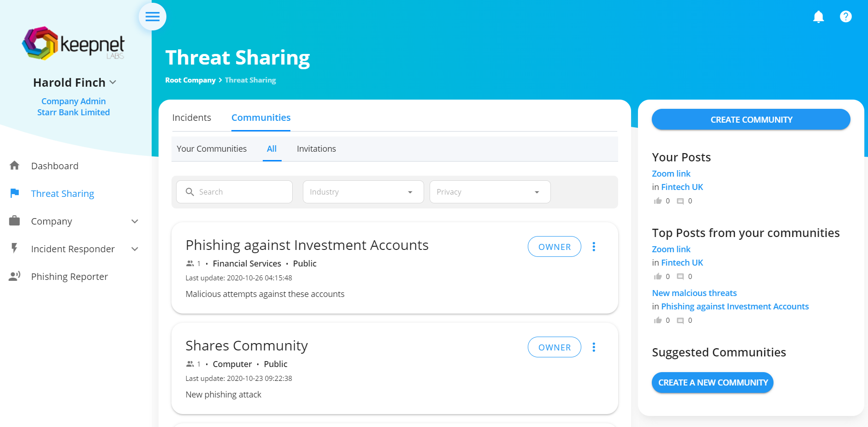Click the Create Community button
Image resolution: width=868 pixels, height=427 pixels.
pos(751,119)
